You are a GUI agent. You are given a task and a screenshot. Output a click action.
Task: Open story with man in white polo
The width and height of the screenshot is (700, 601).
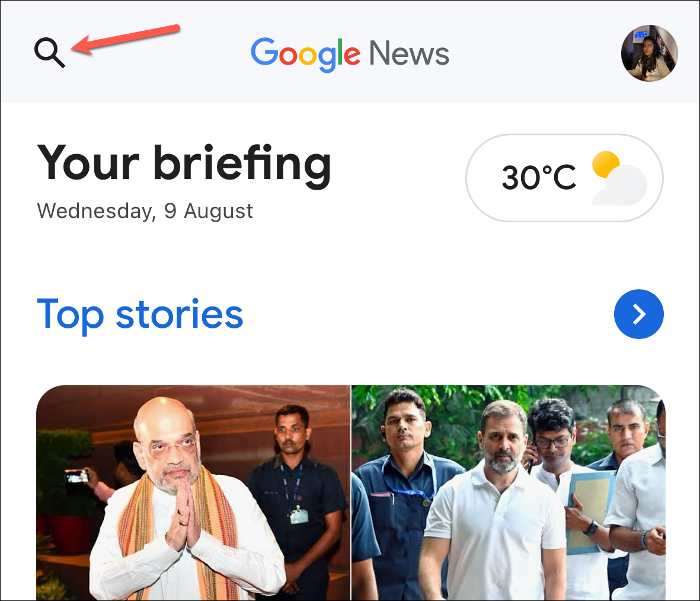pos(509,493)
